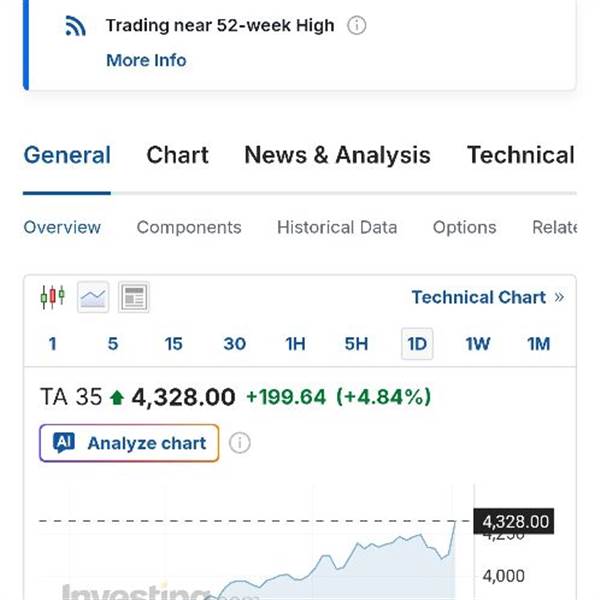The height and width of the screenshot is (600, 600).
Task: Pick the 1M timeframe option
Action: 539,344
